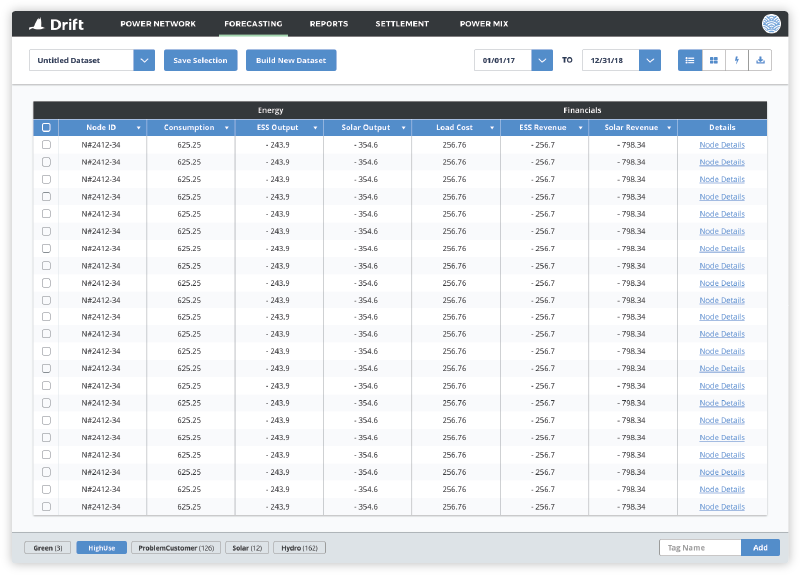Viewport: 800px width, 575px height.
Task: Open the user profile avatar
Action: 771,24
